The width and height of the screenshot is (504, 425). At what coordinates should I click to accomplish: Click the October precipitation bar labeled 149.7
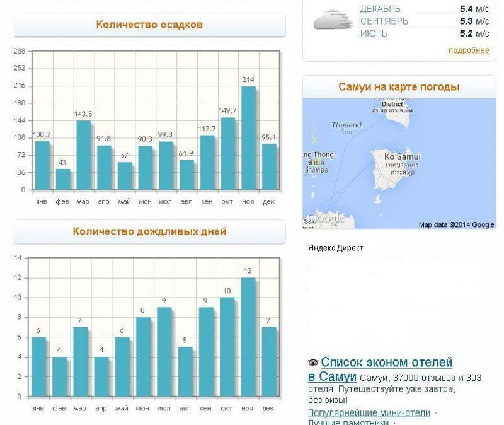228,154
